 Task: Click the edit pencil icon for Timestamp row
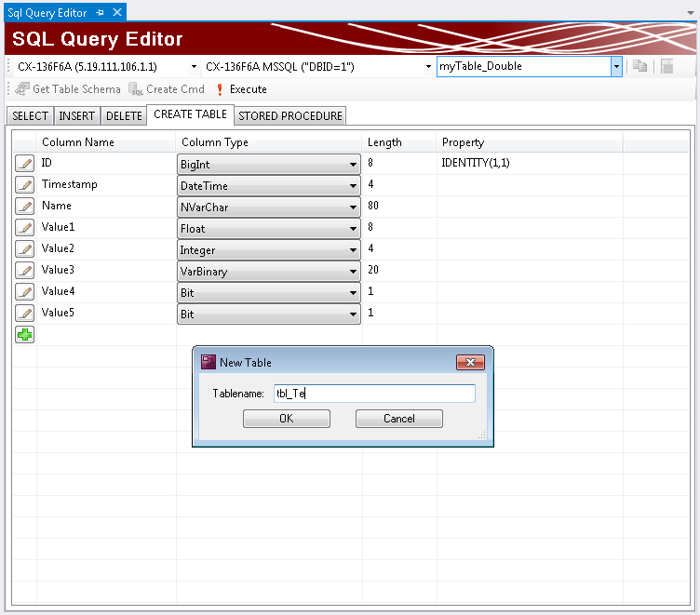pos(24,185)
